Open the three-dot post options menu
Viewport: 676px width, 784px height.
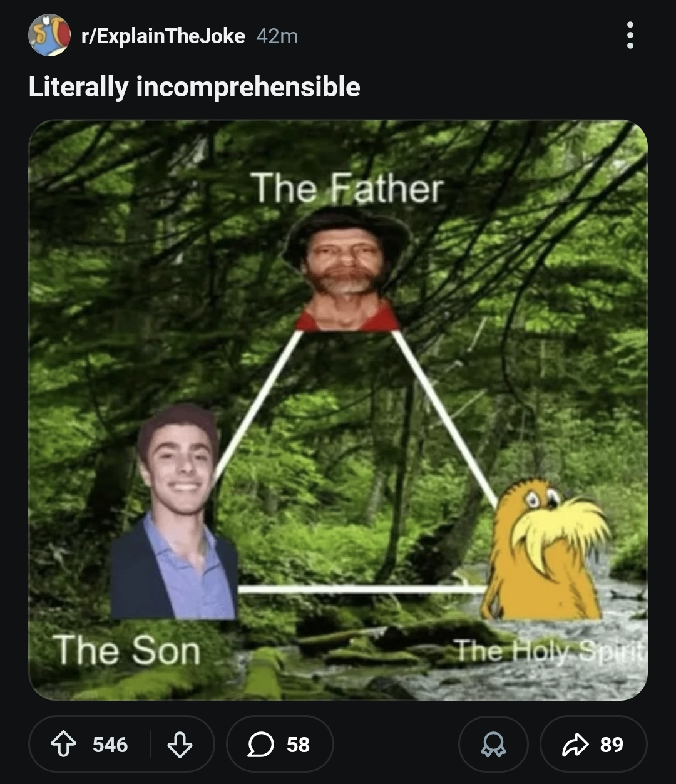pos(630,35)
